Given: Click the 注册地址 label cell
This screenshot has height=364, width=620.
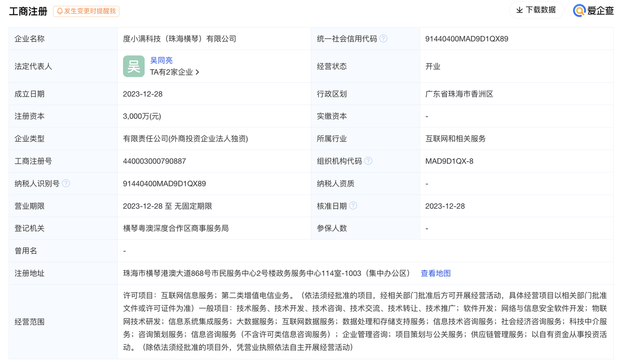Looking at the screenshot, I should pyautogui.click(x=63, y=273).
